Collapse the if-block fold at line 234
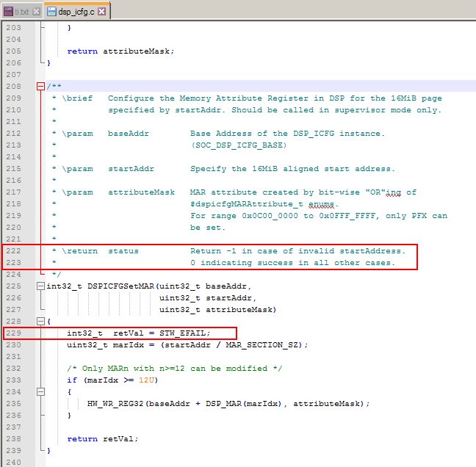The height and width of the screenshot is (467, 476). click(x=40, y=392)
